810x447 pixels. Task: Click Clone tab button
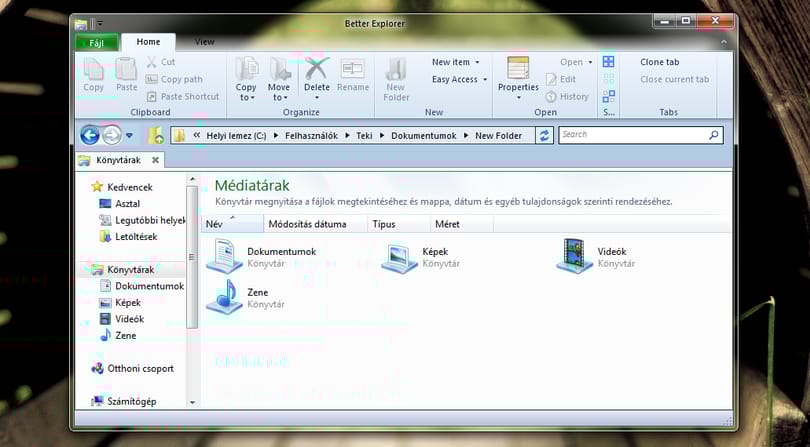click(x=660, y=62)
